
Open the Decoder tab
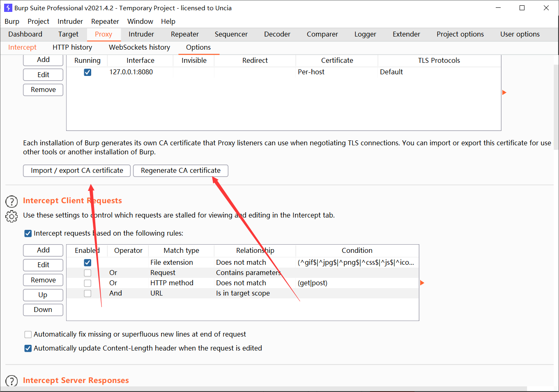[x=277, y=34]
